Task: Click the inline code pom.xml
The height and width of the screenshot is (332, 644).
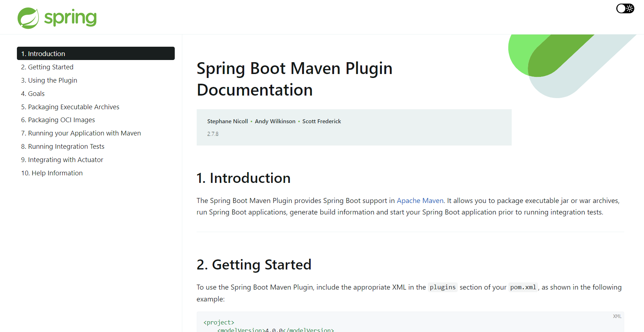Action: 523,287
